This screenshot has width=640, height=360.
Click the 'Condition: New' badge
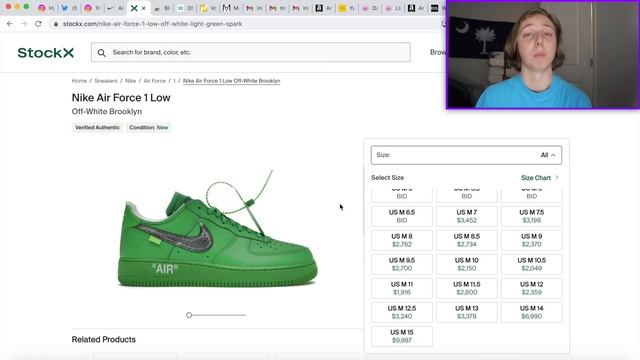(x=149, y=127)
